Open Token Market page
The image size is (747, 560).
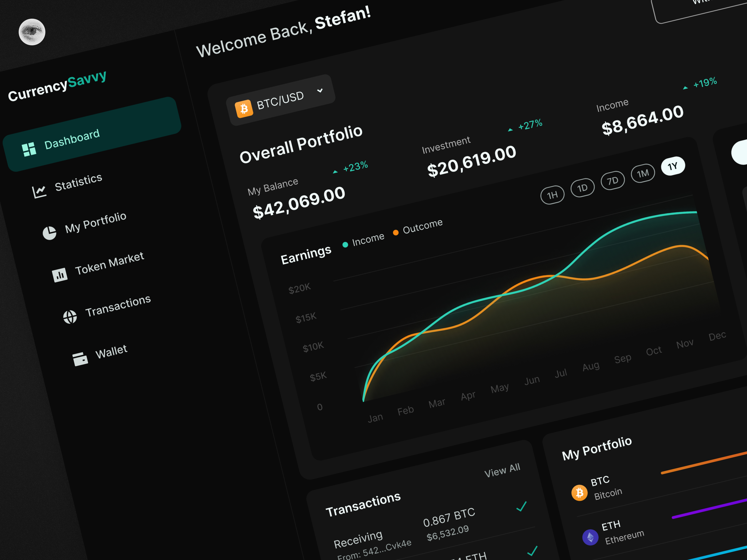tap(109, 264)
